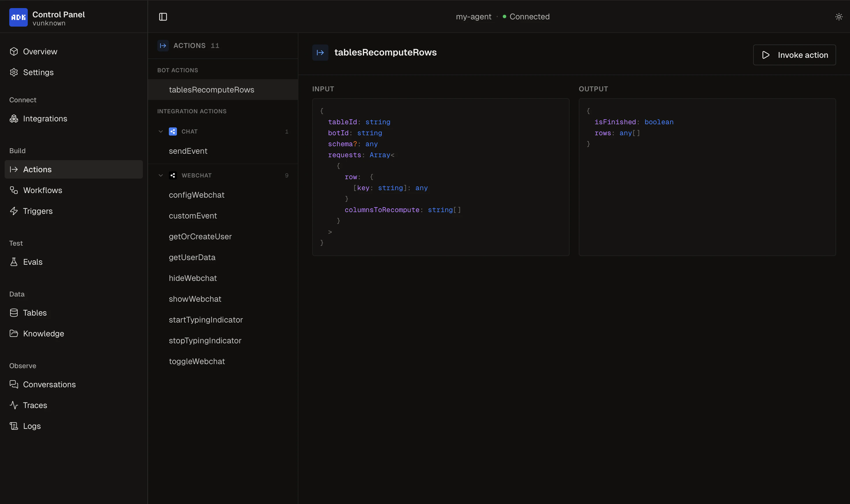
Task: Collapse the CHAT integration group
Action: 161,131
